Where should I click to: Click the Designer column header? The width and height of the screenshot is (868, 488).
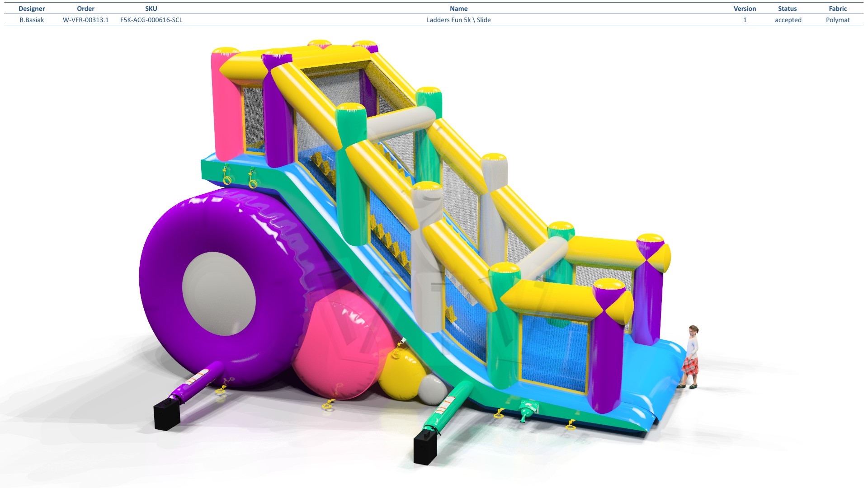click(x=32, y=9)
